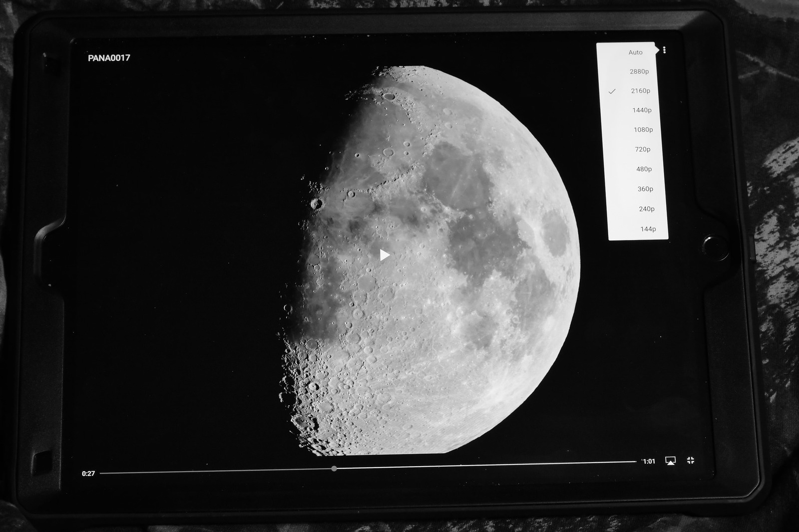Open the three-dot options menu
The image size is (799, 532).
point(664,50)
